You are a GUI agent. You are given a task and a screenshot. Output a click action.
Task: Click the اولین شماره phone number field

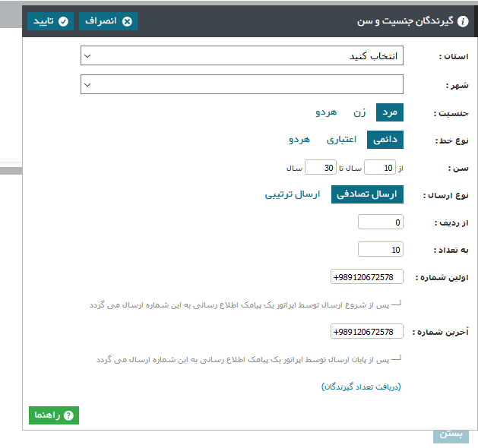(367, 276)
